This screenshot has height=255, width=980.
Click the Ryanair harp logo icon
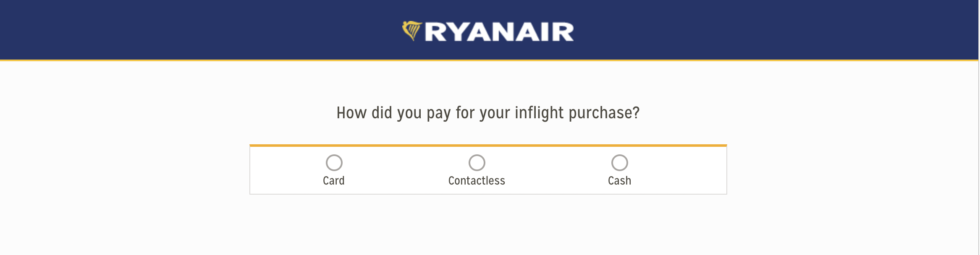(x=413, y=30)
